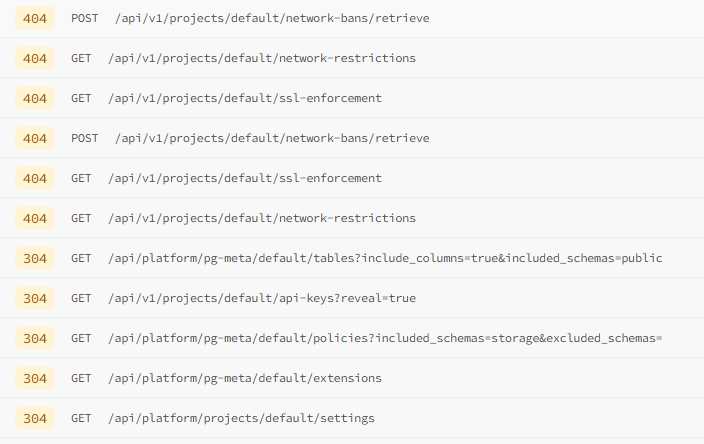This screenshot has width=704, height=444.
Task: Select the second POST network-bans/retrieve request
Action: pyautogui.click(x=271, y=138)
